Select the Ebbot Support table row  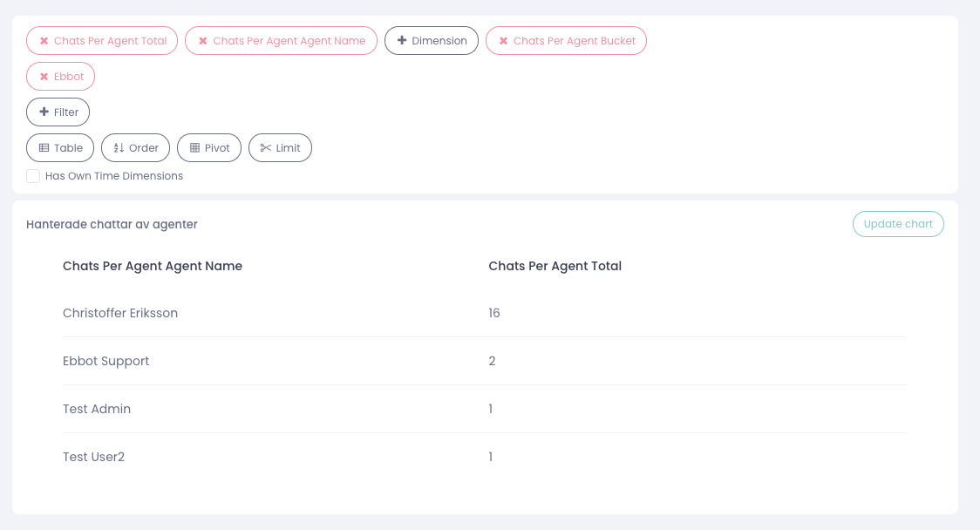coord(106,361)
